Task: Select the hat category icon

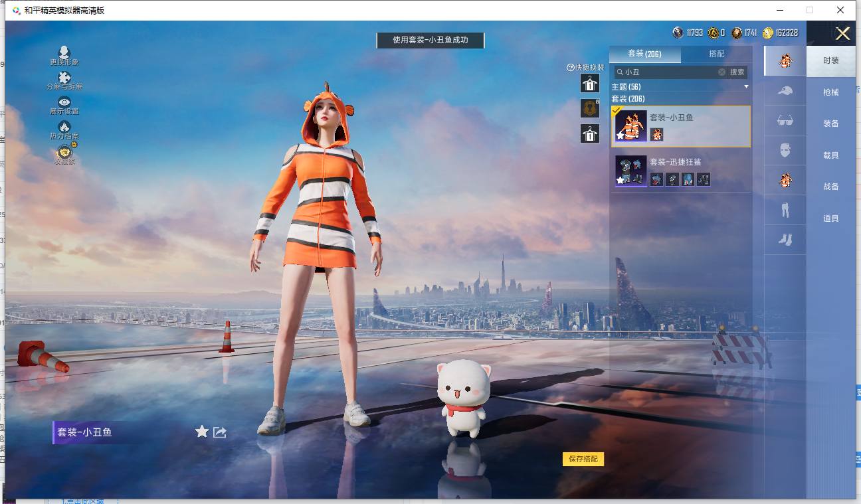Action: coord(785,91)
